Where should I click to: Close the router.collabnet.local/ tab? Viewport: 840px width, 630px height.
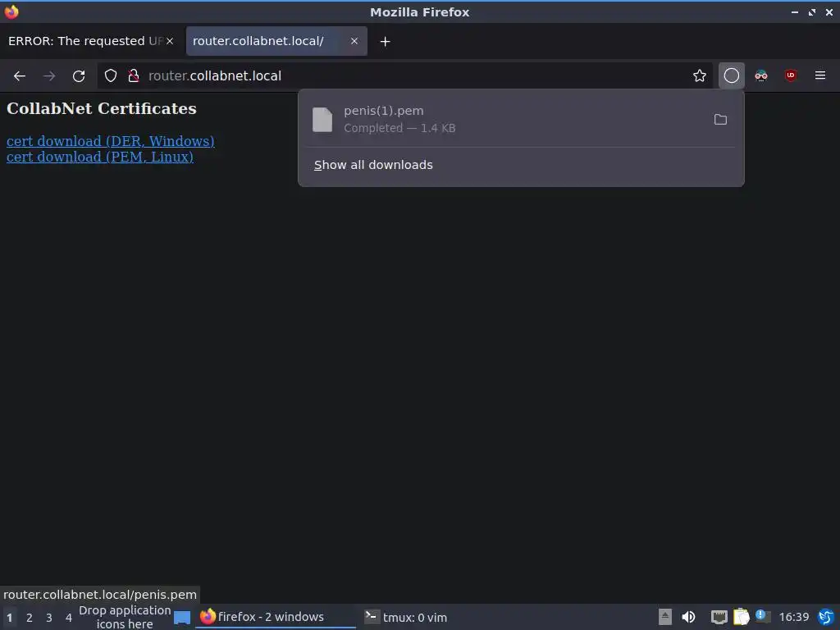point(354,41)
